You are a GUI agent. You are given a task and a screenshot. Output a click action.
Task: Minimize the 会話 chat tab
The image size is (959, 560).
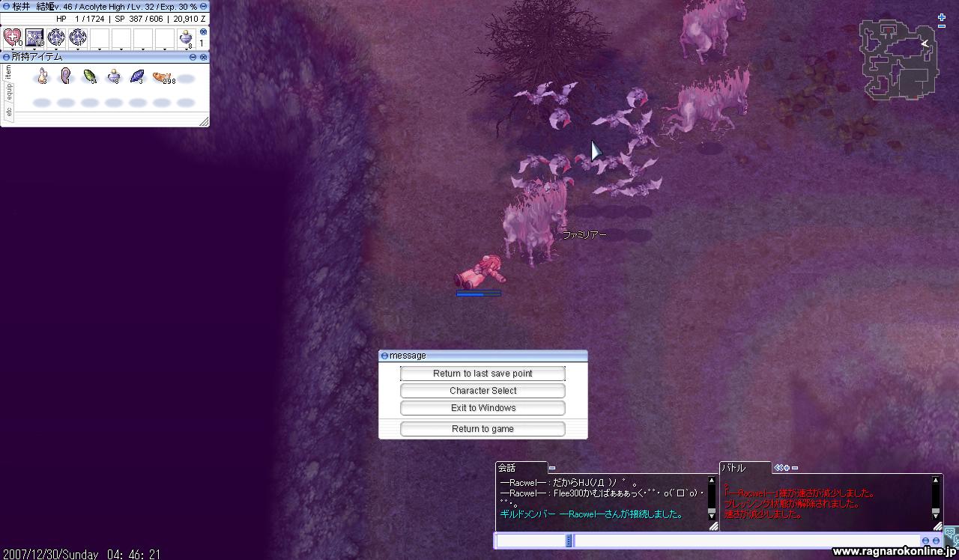point(552,468)
